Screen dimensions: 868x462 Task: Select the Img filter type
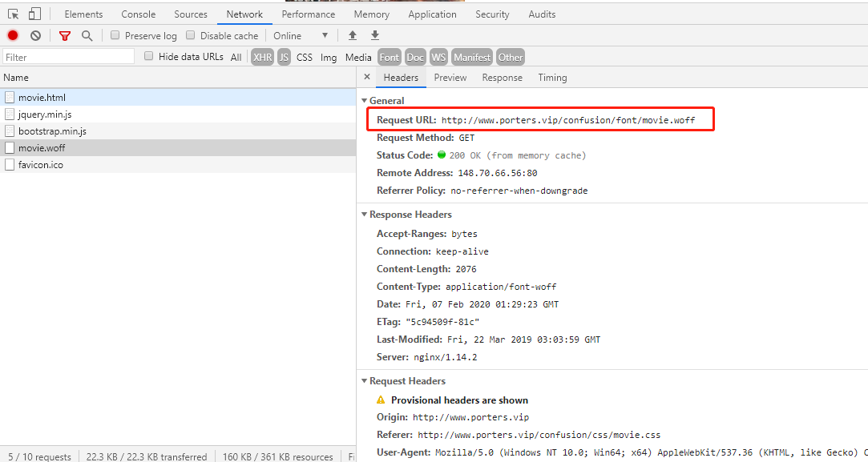329,57
